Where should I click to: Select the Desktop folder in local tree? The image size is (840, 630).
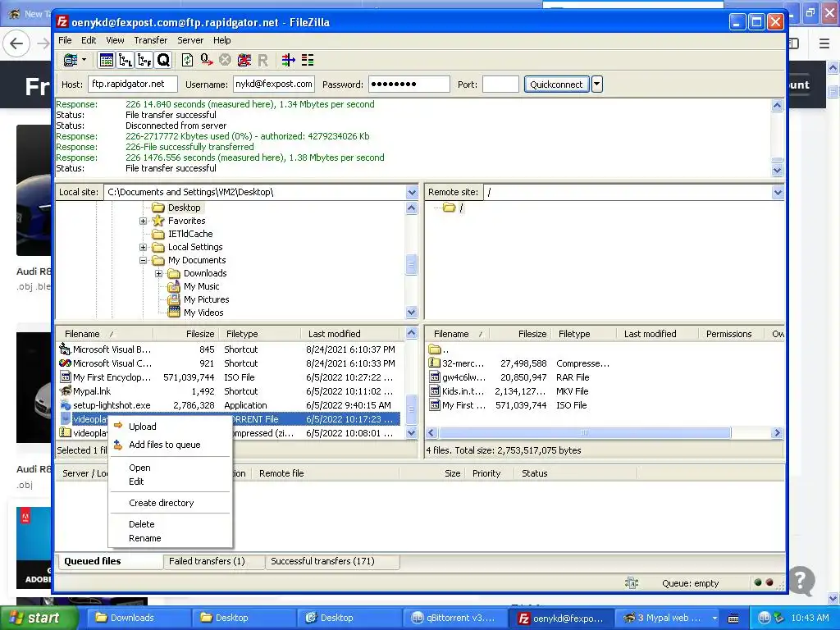[184, 208]
